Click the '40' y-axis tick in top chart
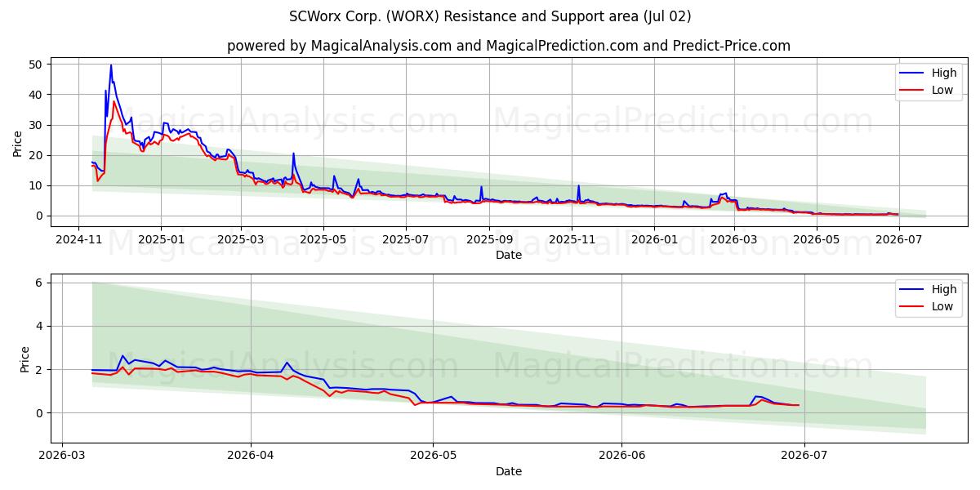This screenshot has height=490, width=980. (x=37, y=95)
